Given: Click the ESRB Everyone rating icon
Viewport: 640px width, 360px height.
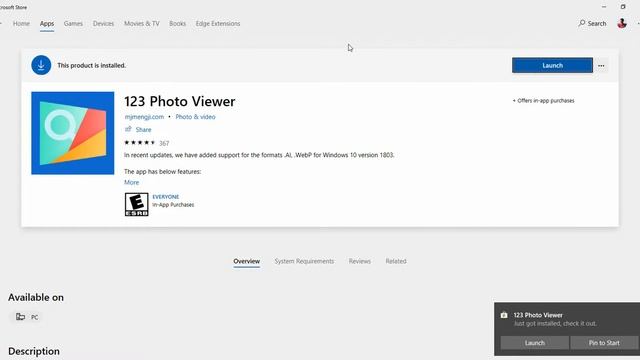Looking at the screenshot, I should click(136, 204).
